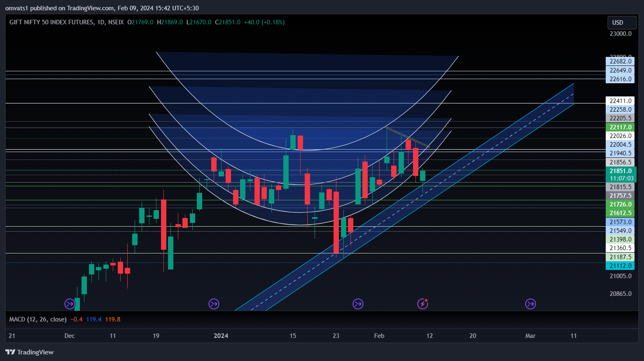The width and height of the screenshot is (644, 361).
Task: Click the close price C21851.0
Action: pyautogui.click(x=228, y=22)
